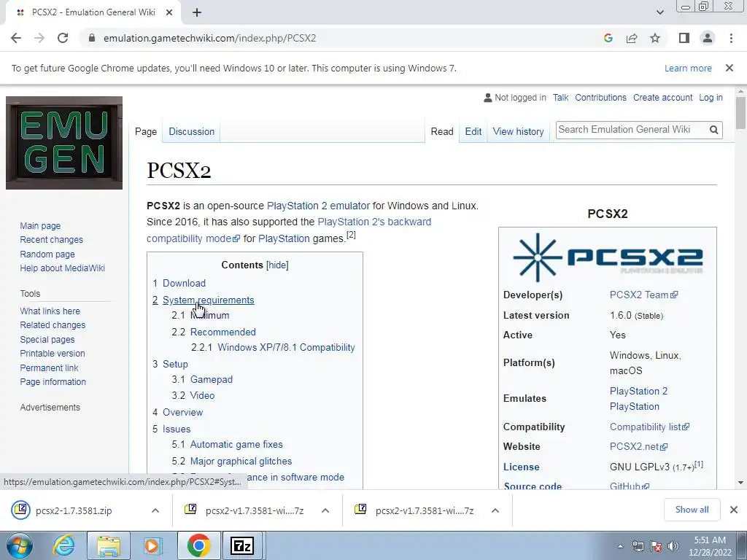Open 7-Zip from taskbar

tap(242, 545)
